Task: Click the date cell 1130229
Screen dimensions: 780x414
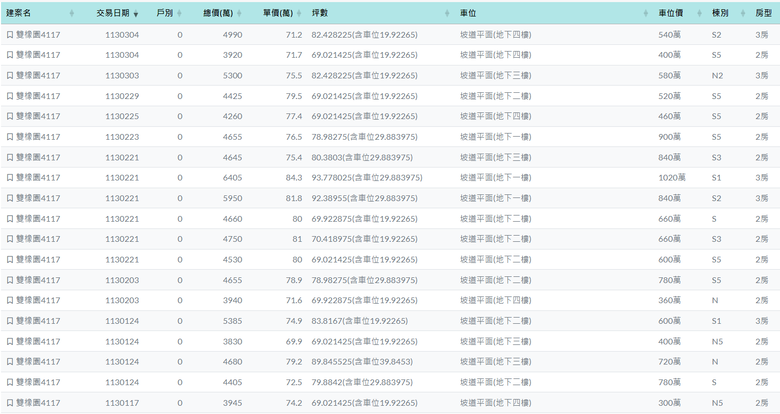Action: click(122, 96)
